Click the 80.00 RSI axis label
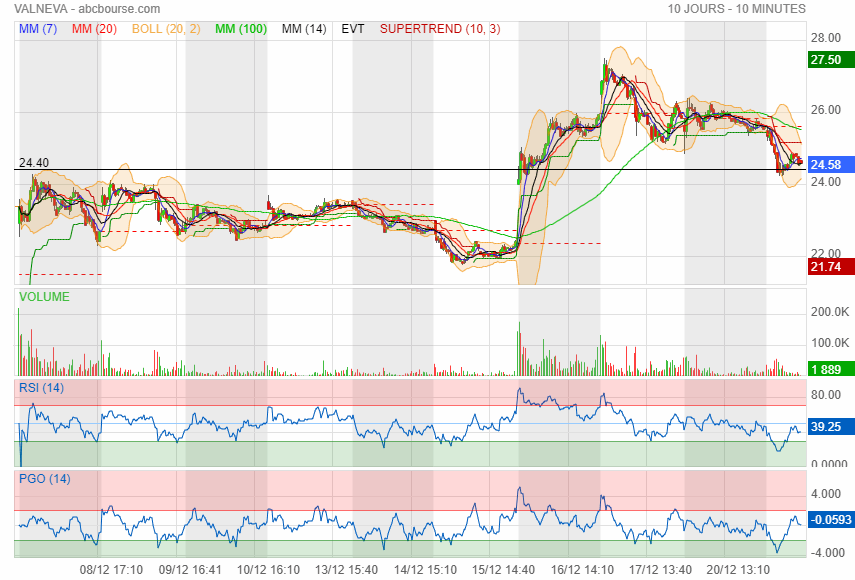 tap(826, 395)
